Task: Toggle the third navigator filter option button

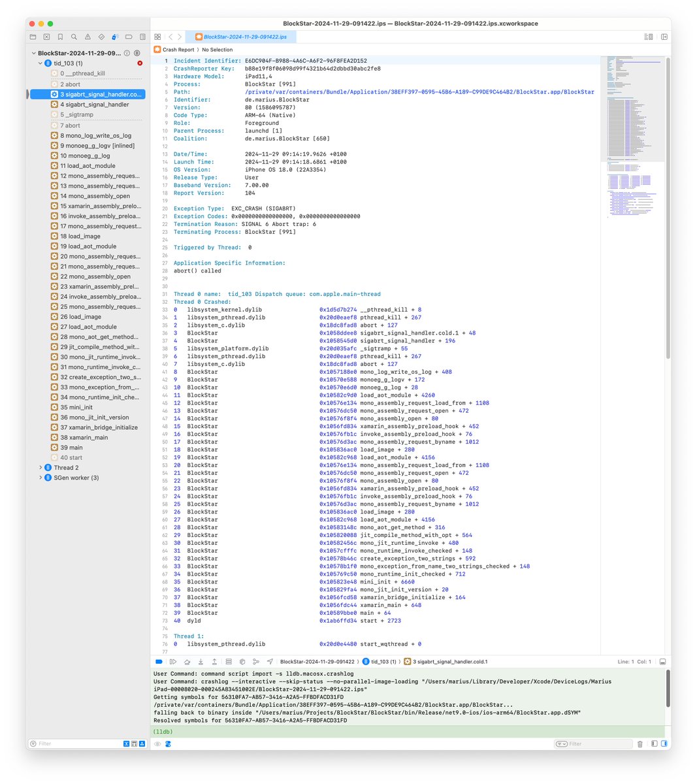Action: [x=142, y=744]
